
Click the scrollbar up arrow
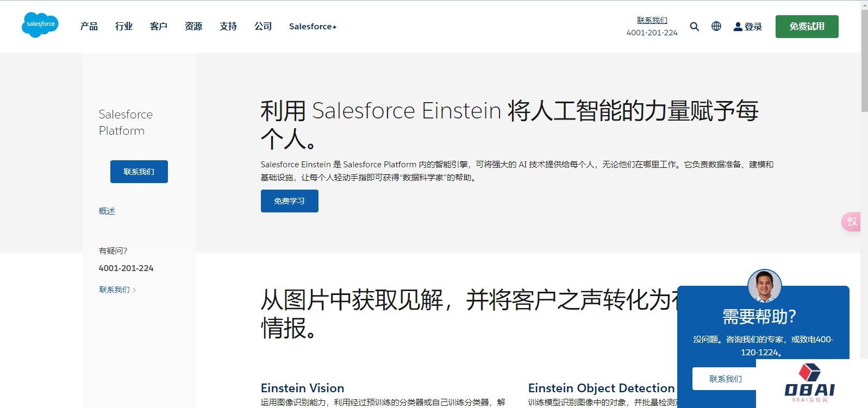click(864, 4)
